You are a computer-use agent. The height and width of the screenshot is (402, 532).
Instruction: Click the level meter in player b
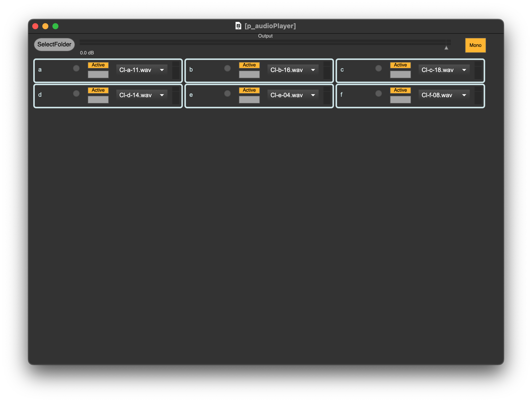[x=327, y=70]
